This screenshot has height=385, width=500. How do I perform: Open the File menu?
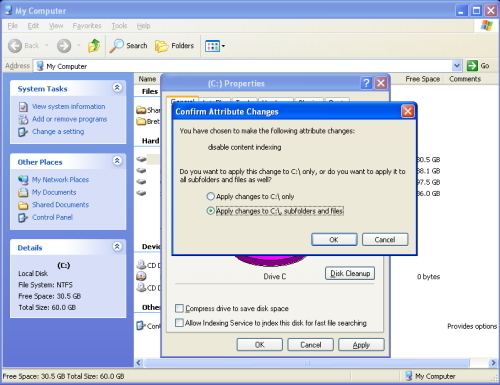point(13,26)
